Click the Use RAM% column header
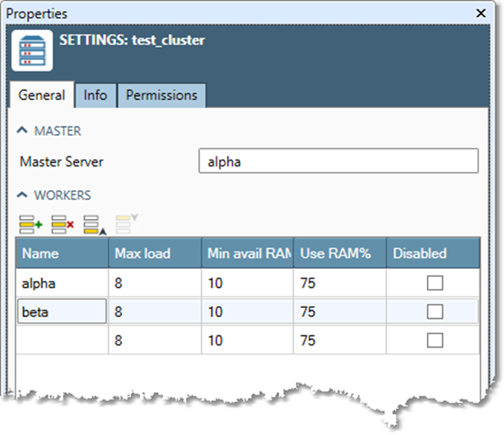The height and width of the screenshot is (435, 504). point(339,254)
